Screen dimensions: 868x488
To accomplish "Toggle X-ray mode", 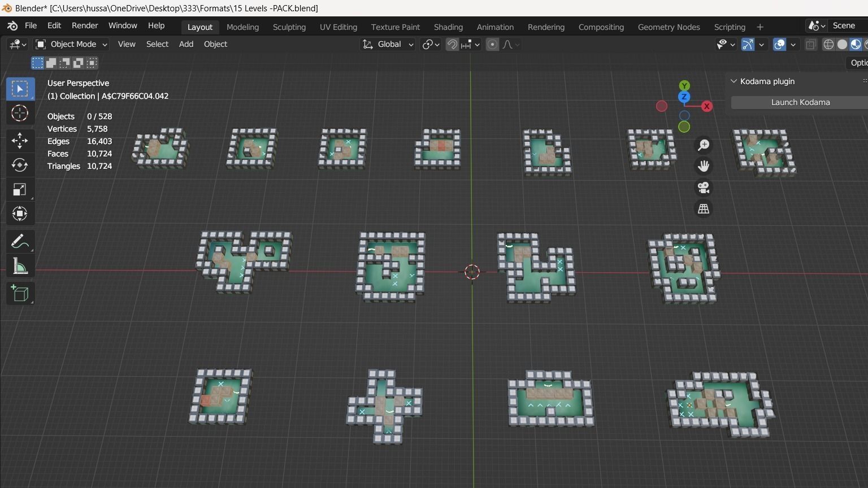I will click(x=811, y=45).
